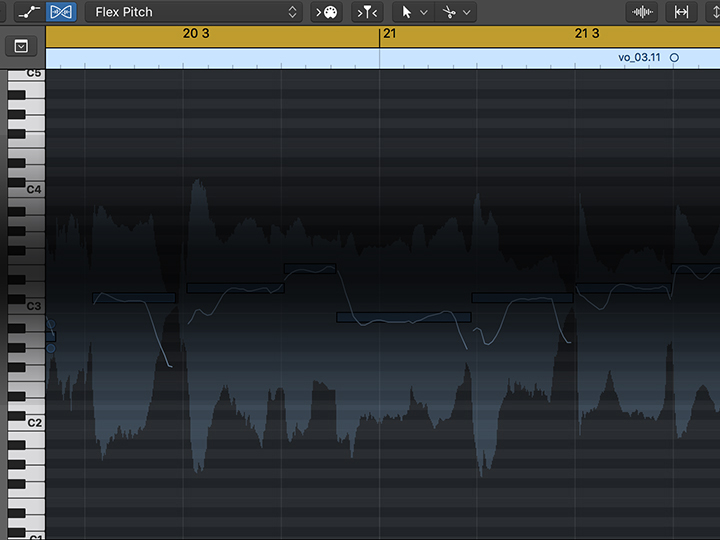The height and width of the screenshot is (540, 720).
Task: Click the loop circle next to vo_03.11
Action: (x=674, y=58)
